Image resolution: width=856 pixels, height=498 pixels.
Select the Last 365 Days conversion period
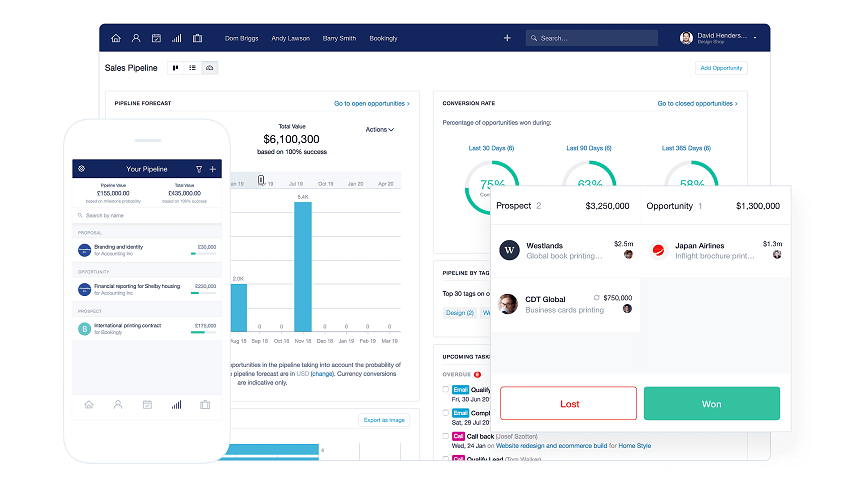pyautogui.click(x=686, y=148)
